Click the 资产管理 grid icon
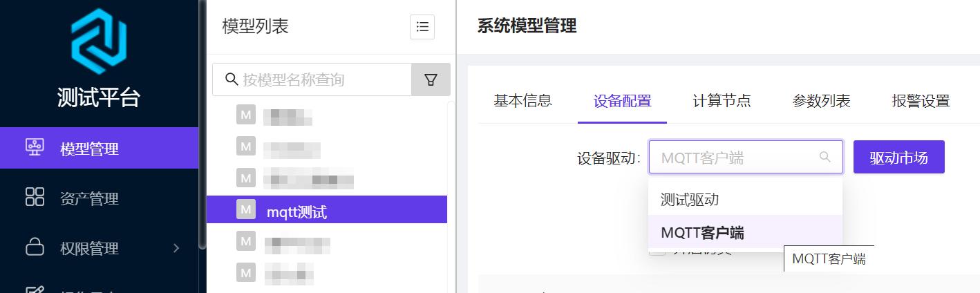 pyautogui.click(x=35, y=197)
